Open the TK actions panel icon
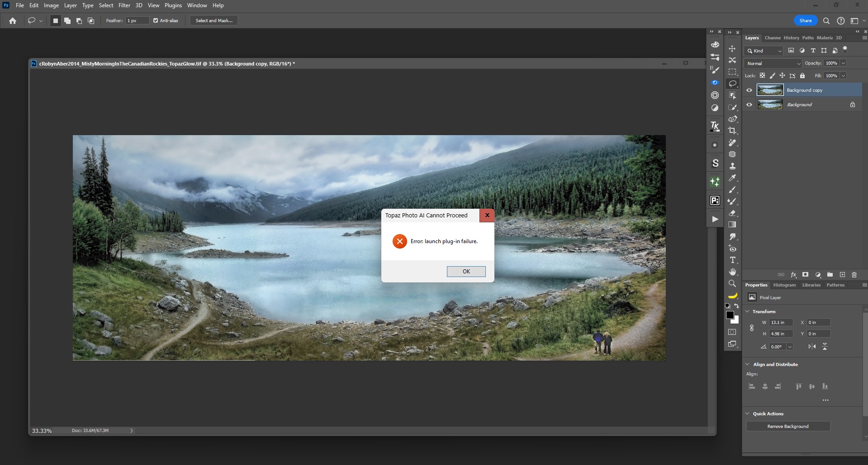 click(x=715, y=126)
